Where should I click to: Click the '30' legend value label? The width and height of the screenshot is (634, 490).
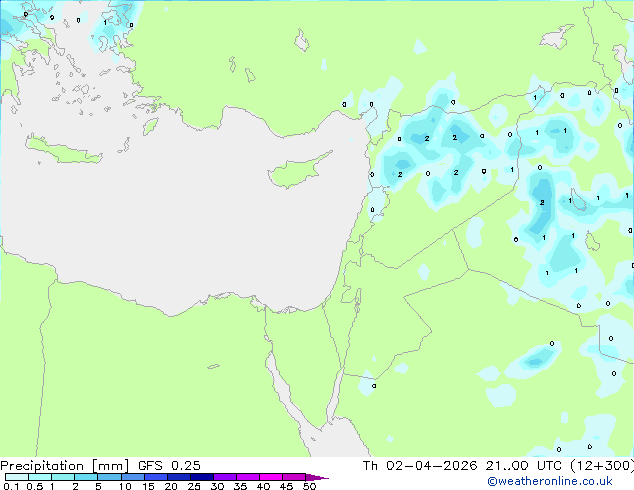pos(217,486)
